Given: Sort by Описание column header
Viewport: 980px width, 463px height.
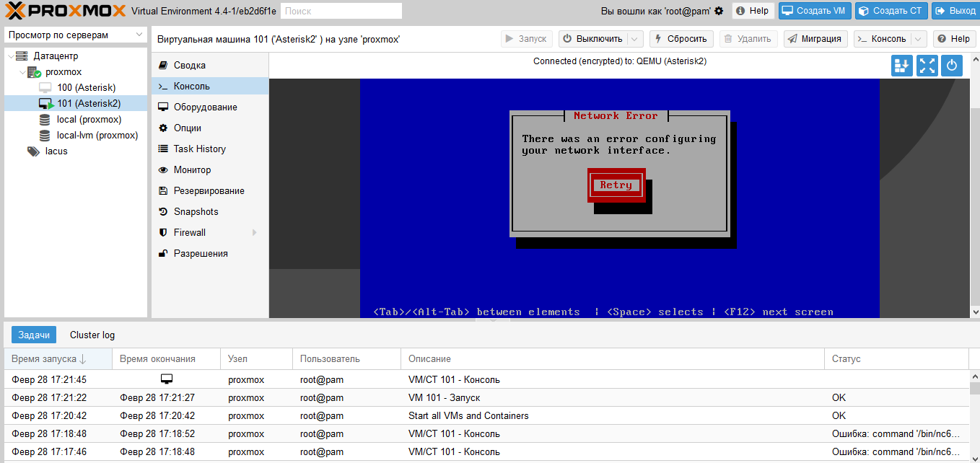Looking at the screenshot, I should coord(612,358).
